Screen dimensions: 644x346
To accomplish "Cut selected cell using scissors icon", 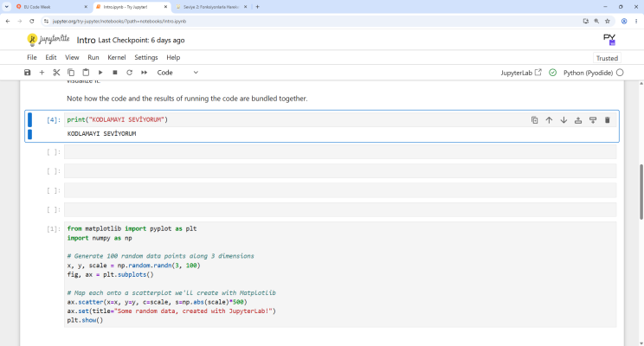I will pyautogui.click(x=56, y=73).
